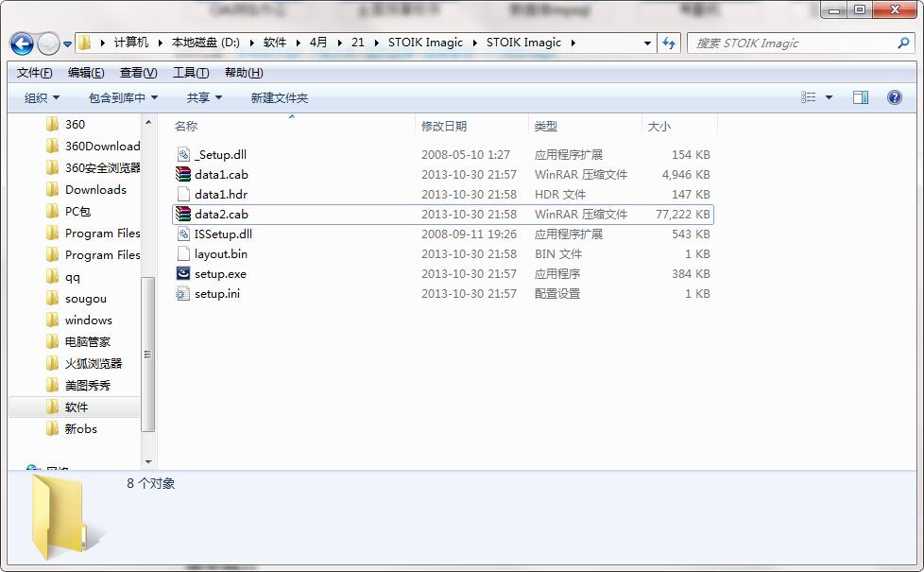Select the Downloads folder in sidebar
This screenshot has height=572, width=924.
(x=95, y=190)
